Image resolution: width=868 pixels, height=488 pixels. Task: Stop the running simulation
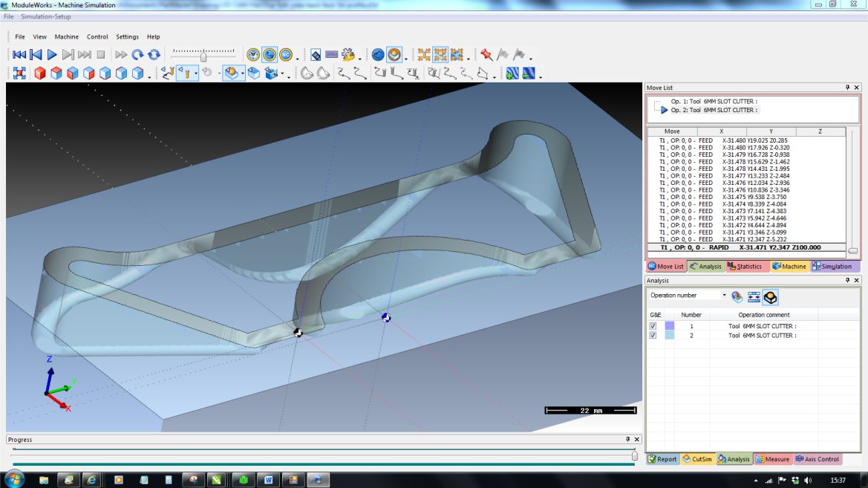coord(99,53)
